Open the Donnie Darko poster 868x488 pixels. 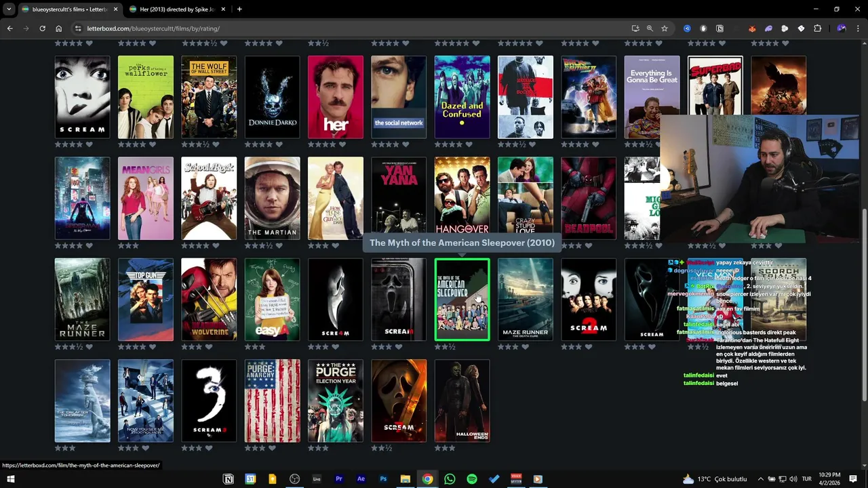[272, 97]
